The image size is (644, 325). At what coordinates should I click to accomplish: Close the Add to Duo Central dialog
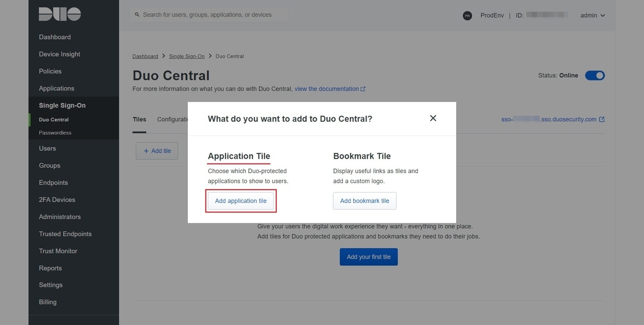(x=433, y=118)
